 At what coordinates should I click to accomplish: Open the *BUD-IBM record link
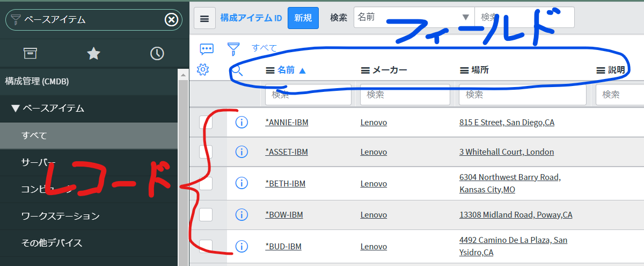click(x=283, y=247)
